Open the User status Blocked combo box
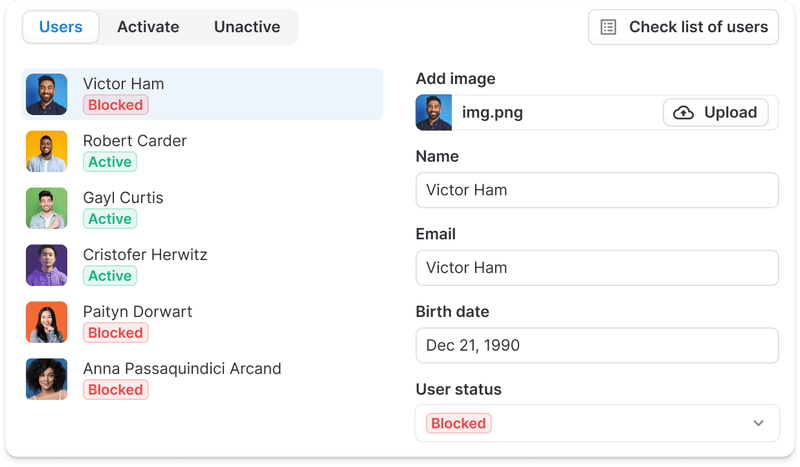 point(597,423)
